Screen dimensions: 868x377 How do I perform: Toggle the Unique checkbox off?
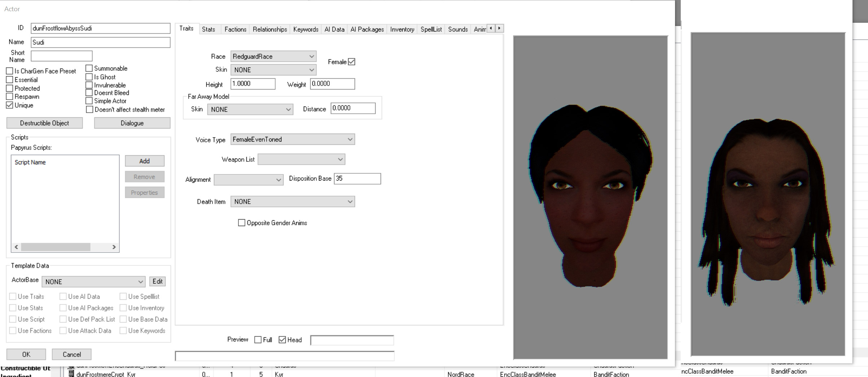(10, 105)
